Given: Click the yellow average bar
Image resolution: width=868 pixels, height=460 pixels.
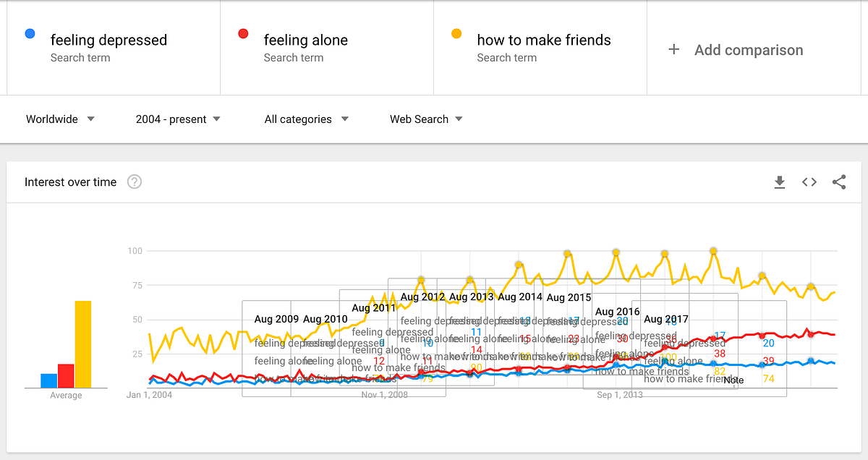Looking at the screenshot, I should [x=83, y=344].
